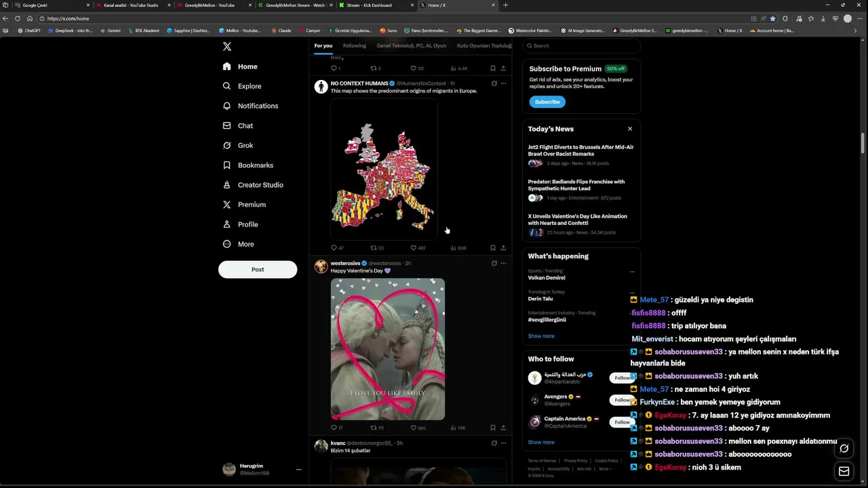This screenshot has height=488, width=868.
Task: Open Messages floating button at bottom right
Action: (844, 471)
